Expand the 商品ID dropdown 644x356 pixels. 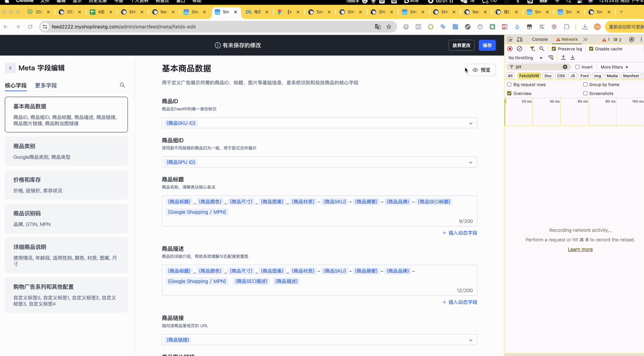(x=470, y=123)
